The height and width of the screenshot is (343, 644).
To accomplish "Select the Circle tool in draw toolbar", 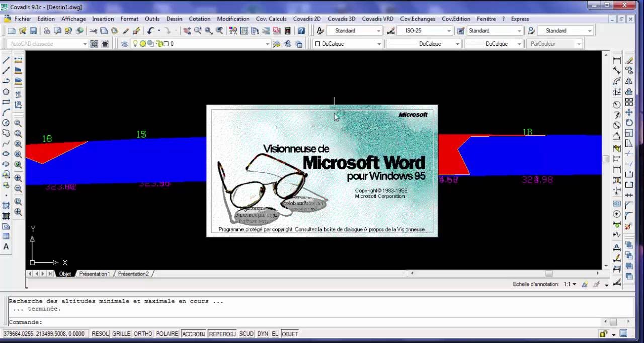I will click(6, 123).
